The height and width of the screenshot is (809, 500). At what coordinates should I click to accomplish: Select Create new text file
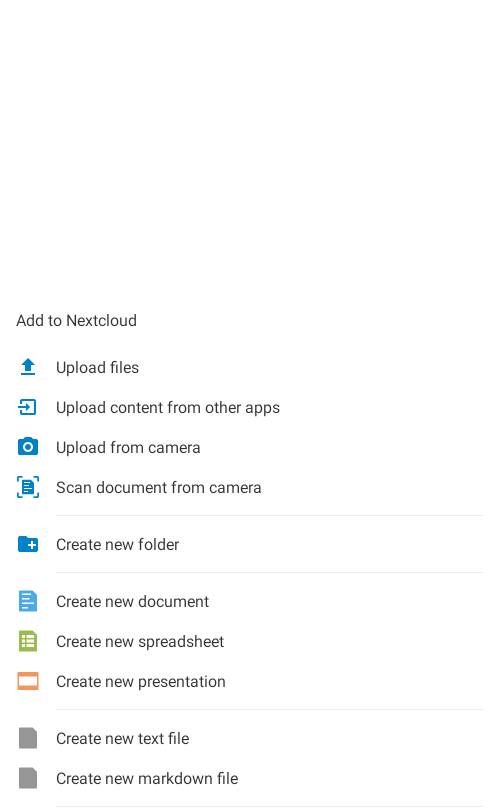point(250,738)
